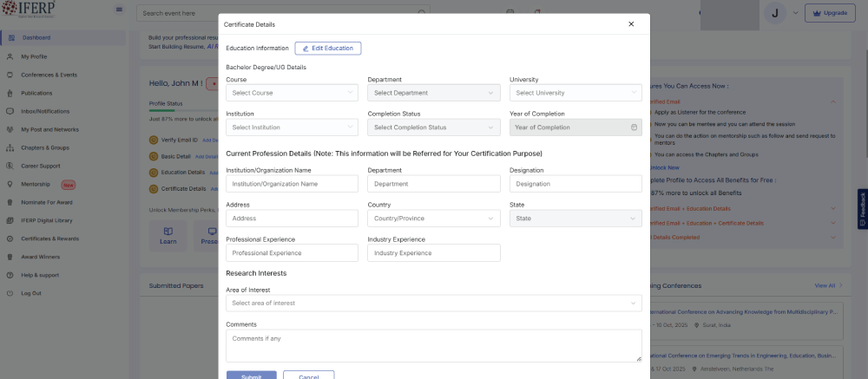
Task: Expand the Select area of interest dropdown
Action: tap(434, 303)
